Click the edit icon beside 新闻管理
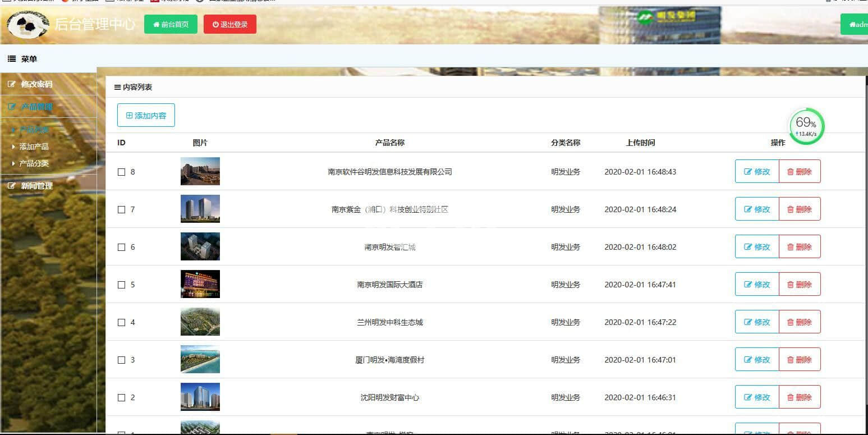The width and height of the screenshot is (868, 435). [x=12, y=186]
